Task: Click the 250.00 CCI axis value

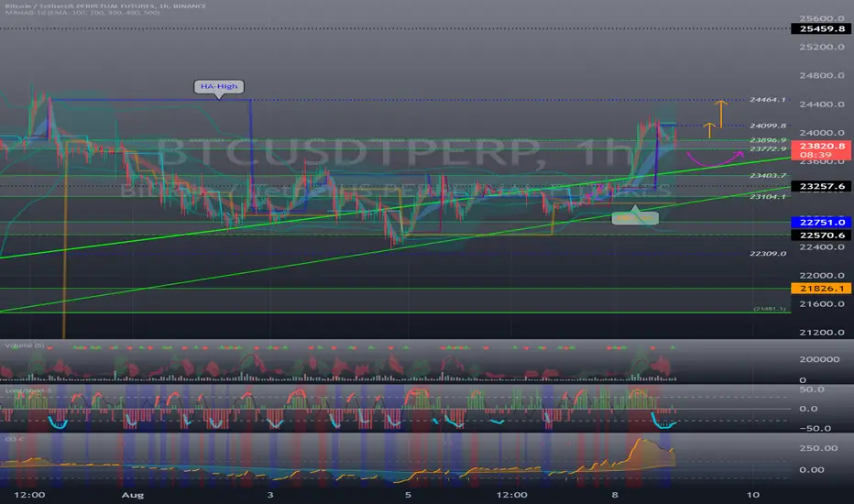Action: pos(818,448)
